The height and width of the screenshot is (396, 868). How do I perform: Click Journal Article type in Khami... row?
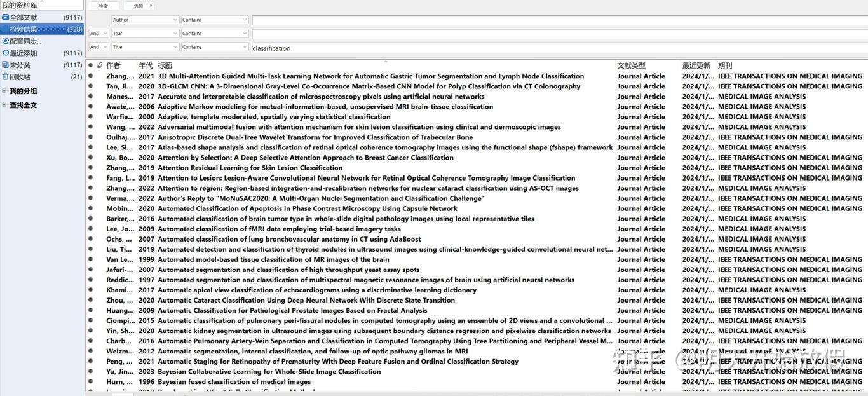point(641,290)
